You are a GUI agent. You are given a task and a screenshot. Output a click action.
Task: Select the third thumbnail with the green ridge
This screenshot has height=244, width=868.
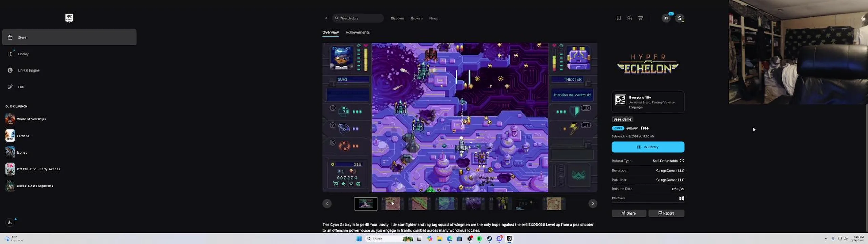click(x=419, y=204)
